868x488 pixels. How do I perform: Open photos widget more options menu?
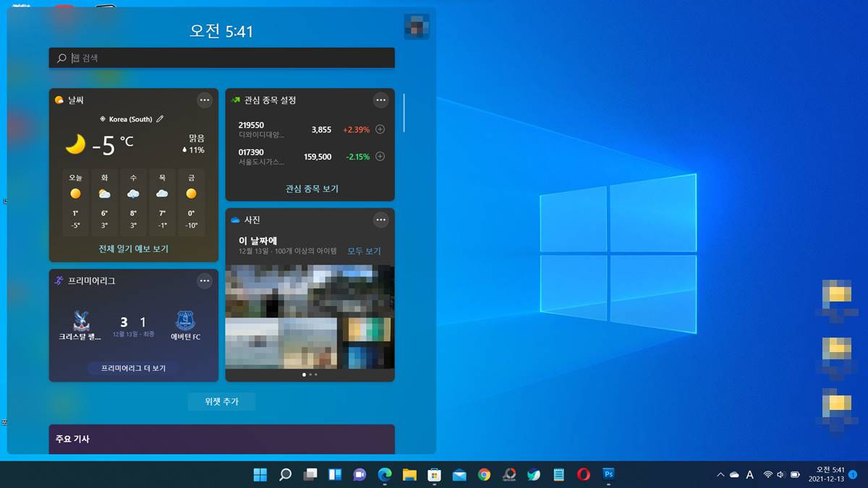(381, 220)
